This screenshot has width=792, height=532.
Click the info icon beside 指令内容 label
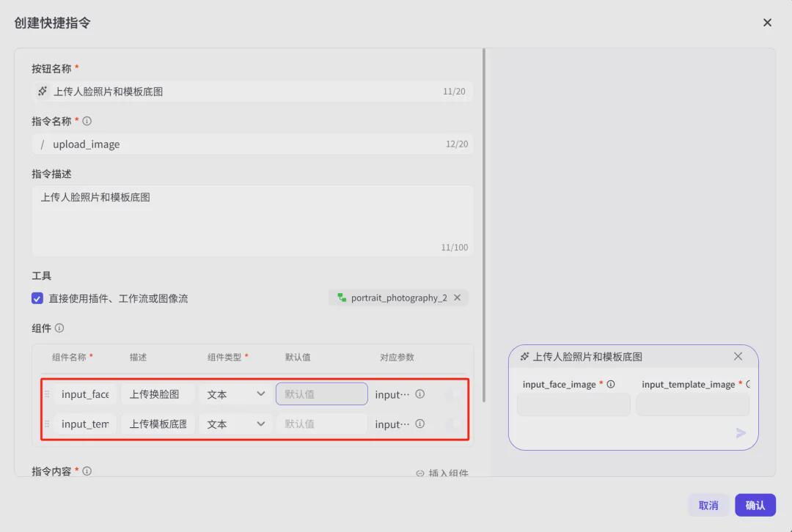tap(87, 471)
